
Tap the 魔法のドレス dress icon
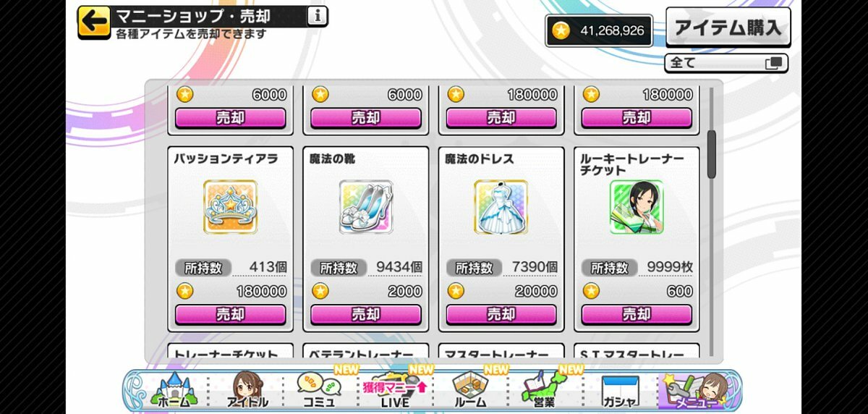click(501, 207)
